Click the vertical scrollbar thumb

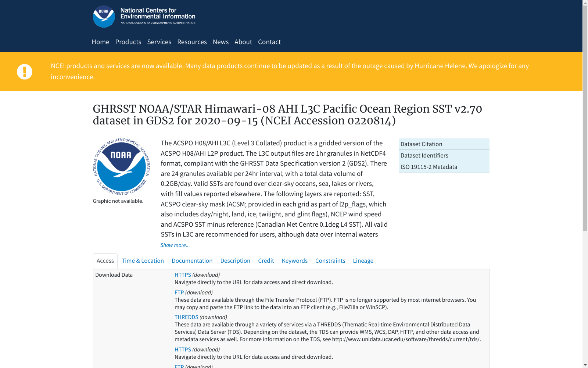(x=585, y=118)
